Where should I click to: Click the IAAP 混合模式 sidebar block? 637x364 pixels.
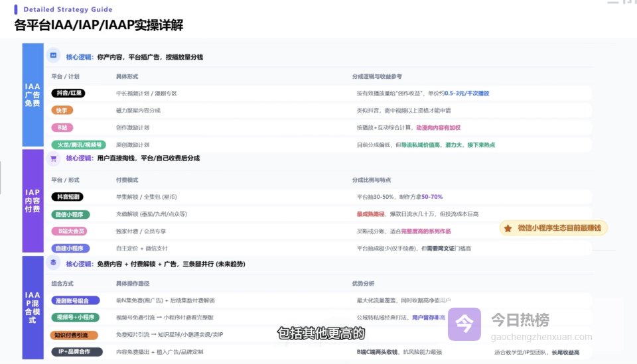coord(33,308)
